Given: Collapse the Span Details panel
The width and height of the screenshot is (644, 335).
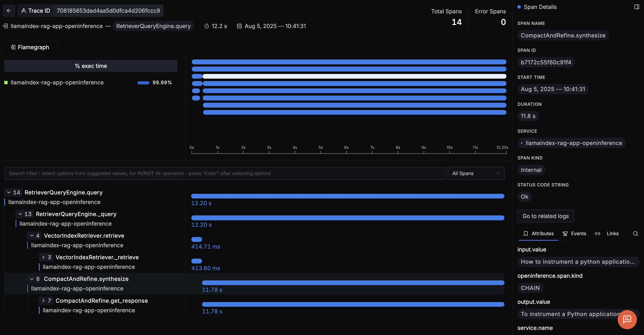Looking at the screenshot, I should 637,7.
